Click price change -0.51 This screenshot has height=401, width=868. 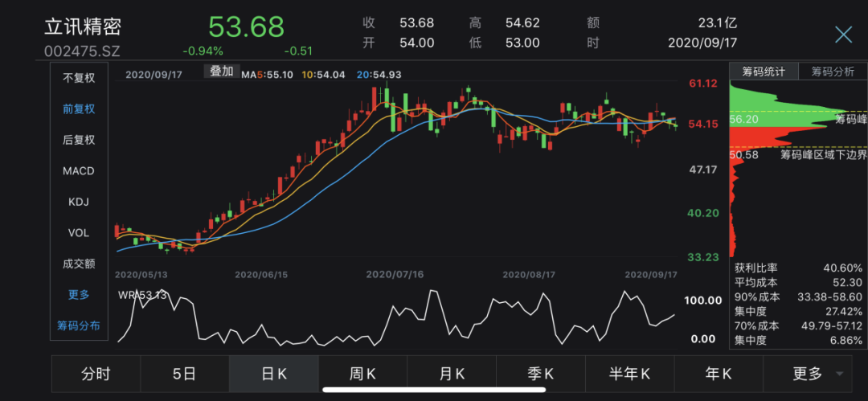(298, 51)
